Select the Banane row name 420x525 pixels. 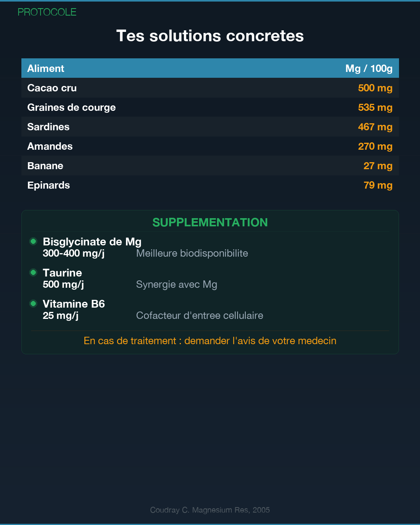[45, 166]
